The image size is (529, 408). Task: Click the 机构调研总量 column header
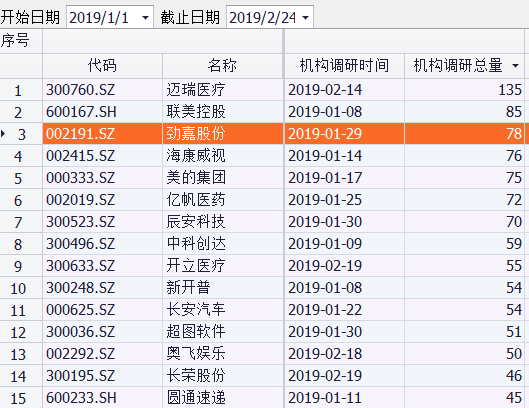tap(464, 65)
